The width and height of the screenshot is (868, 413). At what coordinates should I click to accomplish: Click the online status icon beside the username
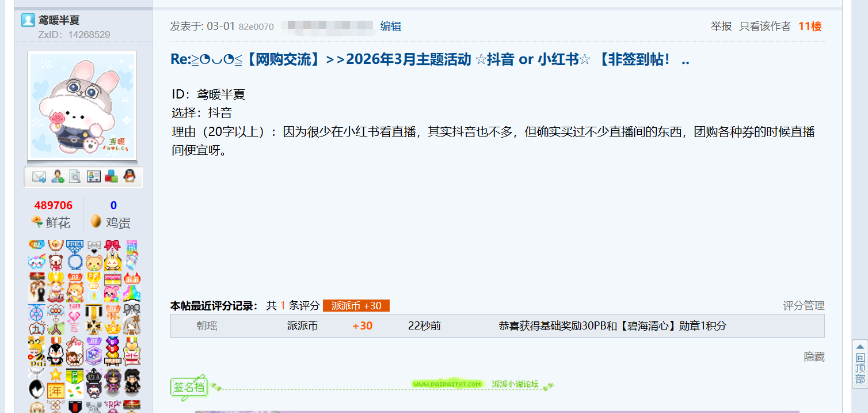(28, 20)
